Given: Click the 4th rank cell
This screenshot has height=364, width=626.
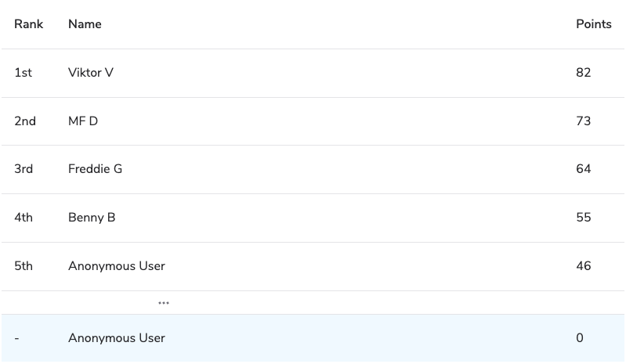Looking at the screenshot, I should [24, 218].
